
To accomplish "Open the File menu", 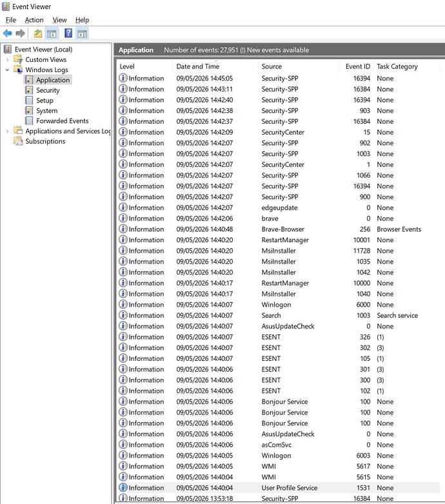I will point(10,20).
